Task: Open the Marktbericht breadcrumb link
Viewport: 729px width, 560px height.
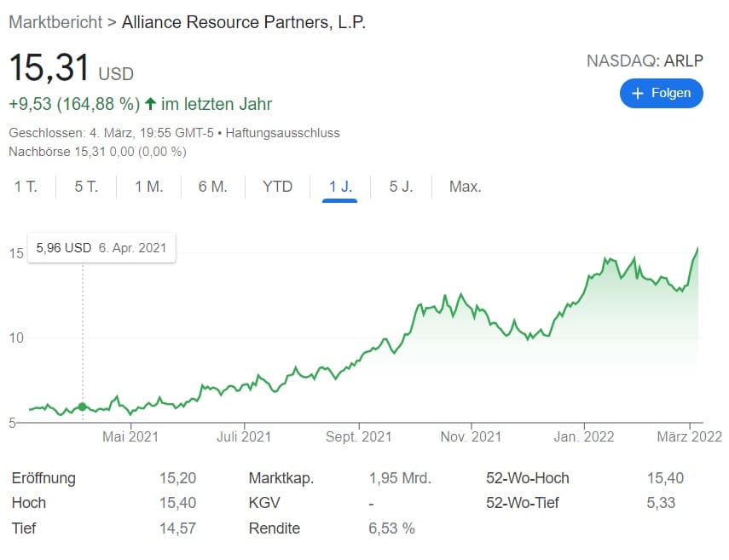Action: pos(55,22)
